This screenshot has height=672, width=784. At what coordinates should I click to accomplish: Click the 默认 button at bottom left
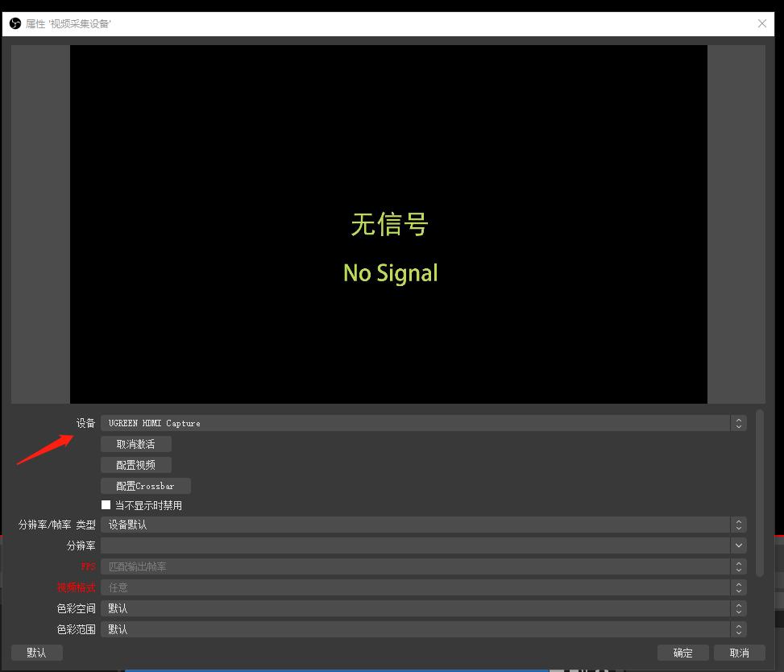35,653
